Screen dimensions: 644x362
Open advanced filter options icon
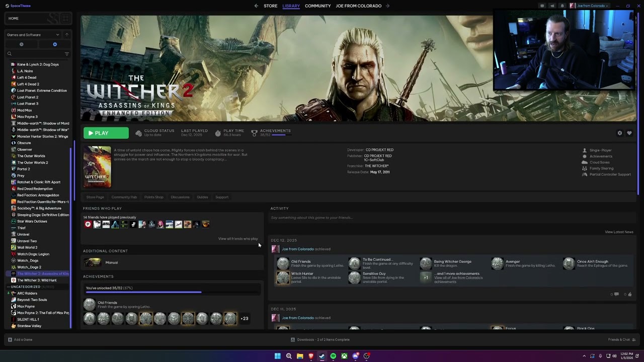coord(66,54)
